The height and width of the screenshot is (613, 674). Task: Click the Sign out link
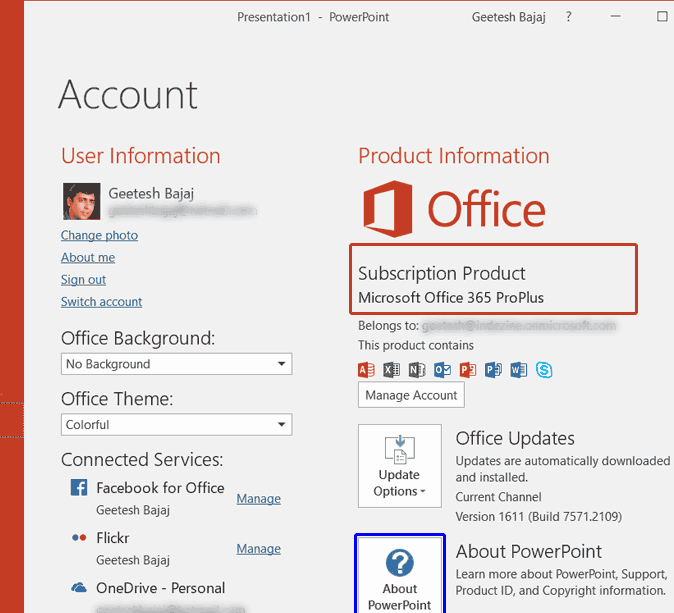click(83, 279)
